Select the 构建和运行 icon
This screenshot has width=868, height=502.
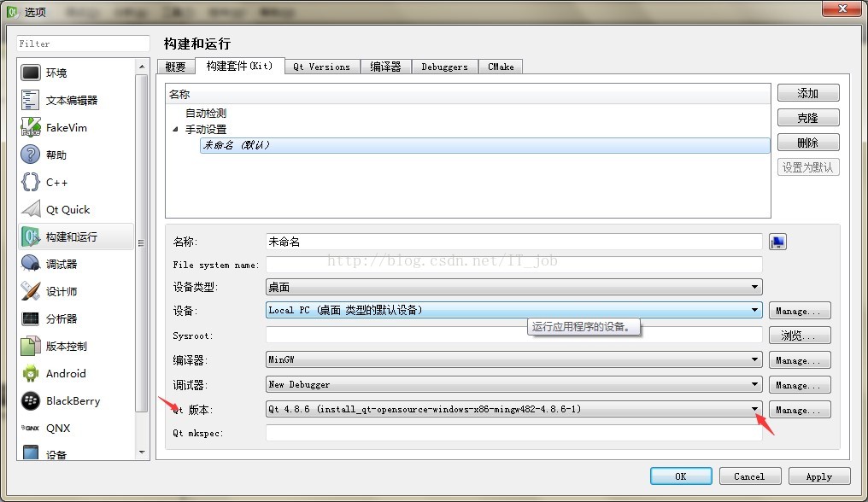pyautogui.click(x=31, y=236)
